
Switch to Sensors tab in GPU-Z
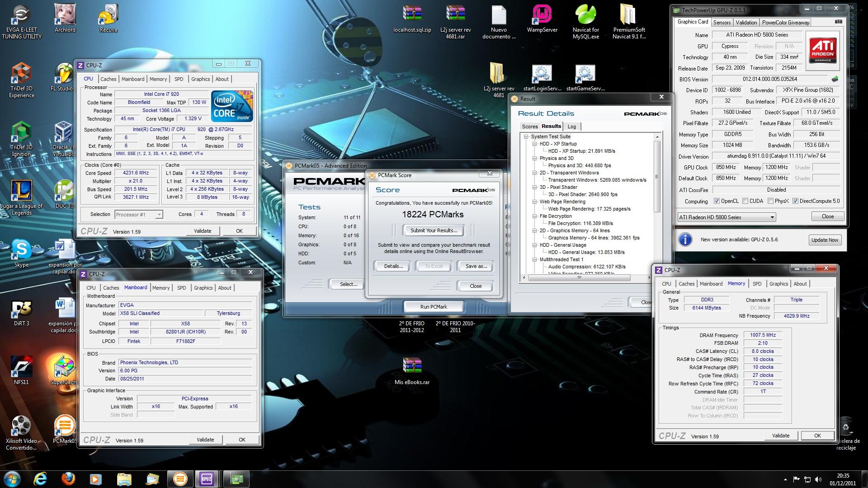point(722,22)
